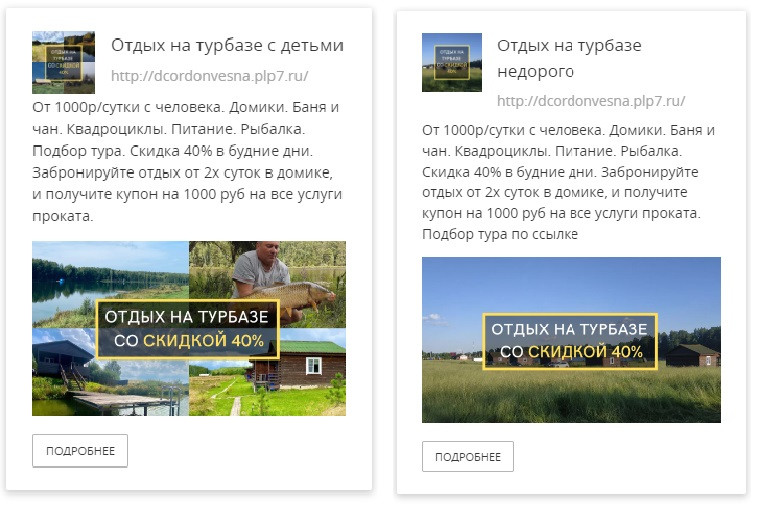Open the ad title 'Отдых на турбазе с детьми'
The height and width of the screenshot is (506, 758).
point(227,45)
